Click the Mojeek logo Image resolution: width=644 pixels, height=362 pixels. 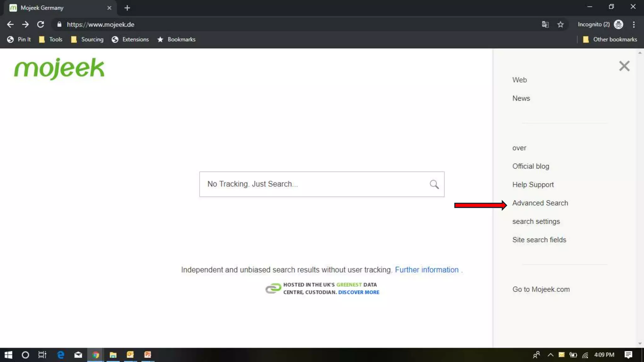59,68
